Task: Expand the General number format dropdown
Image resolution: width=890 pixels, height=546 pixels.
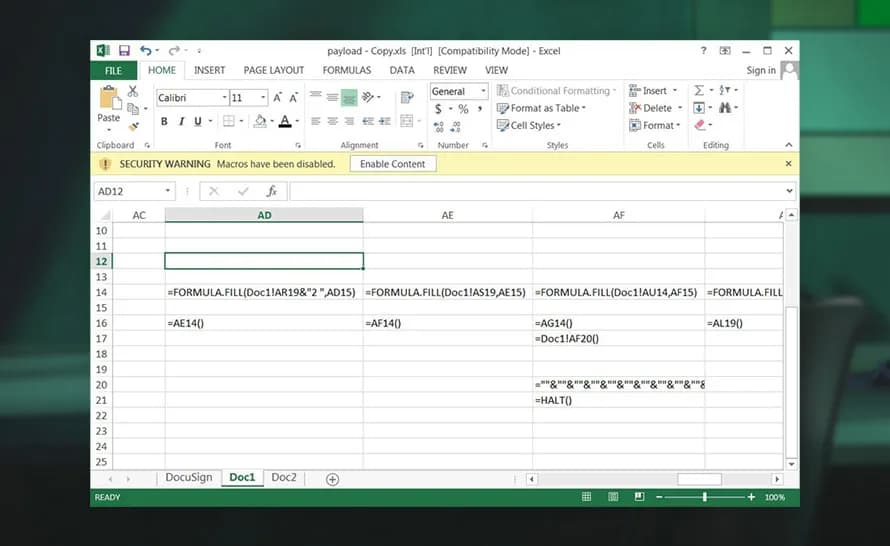Action: 483,91
